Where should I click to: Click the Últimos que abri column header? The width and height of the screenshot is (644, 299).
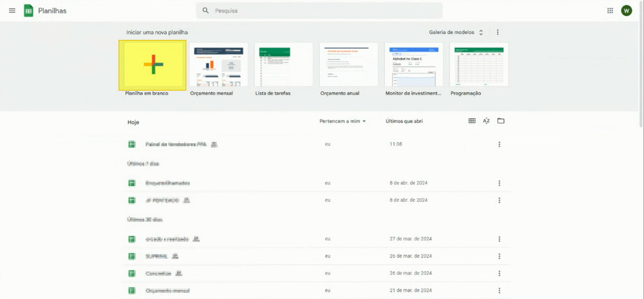point(404,121)
